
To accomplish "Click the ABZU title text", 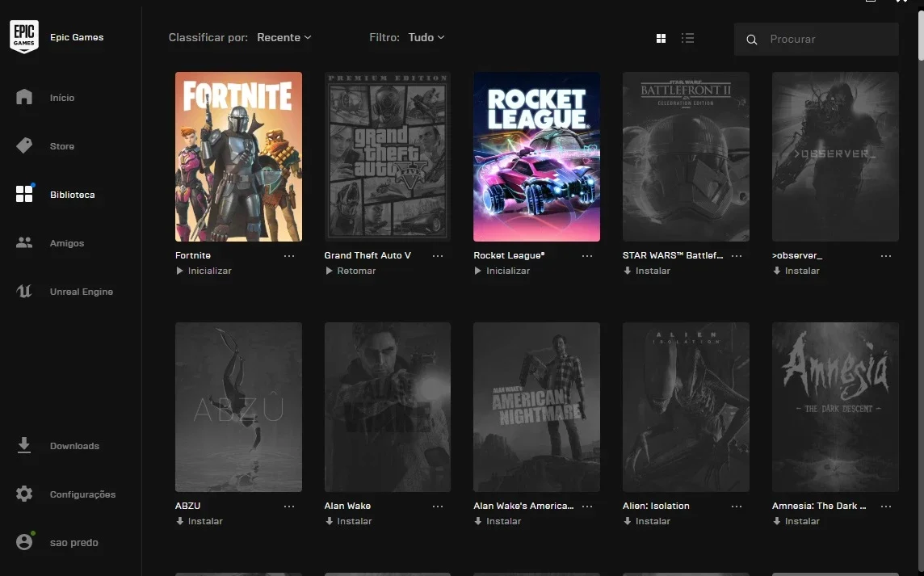I will pyautogui.click(x=188, y=506).
